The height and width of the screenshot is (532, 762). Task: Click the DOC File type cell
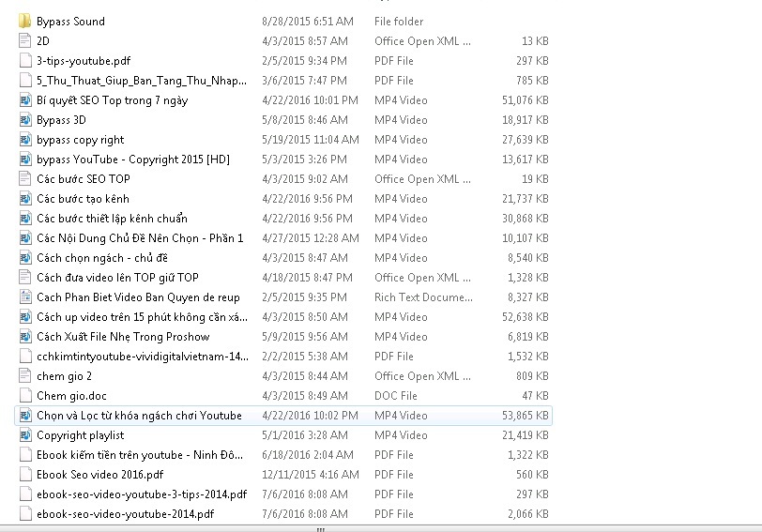[x=396, y=396]
